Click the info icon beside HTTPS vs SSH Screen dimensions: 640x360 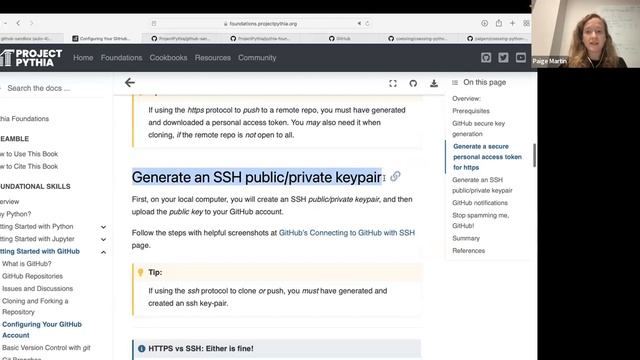[x=141, y=349]
